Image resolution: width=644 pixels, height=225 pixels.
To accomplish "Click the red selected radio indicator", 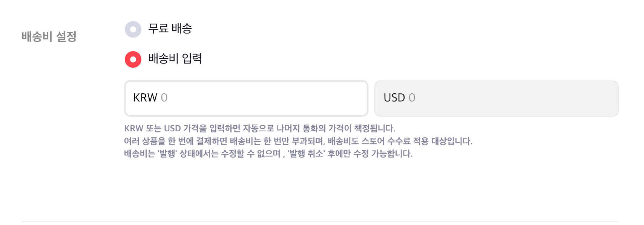I will [x=133, y=59].
